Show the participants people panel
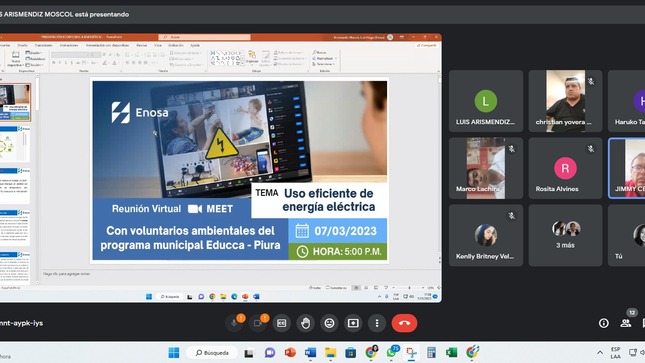 coord(626,323)
